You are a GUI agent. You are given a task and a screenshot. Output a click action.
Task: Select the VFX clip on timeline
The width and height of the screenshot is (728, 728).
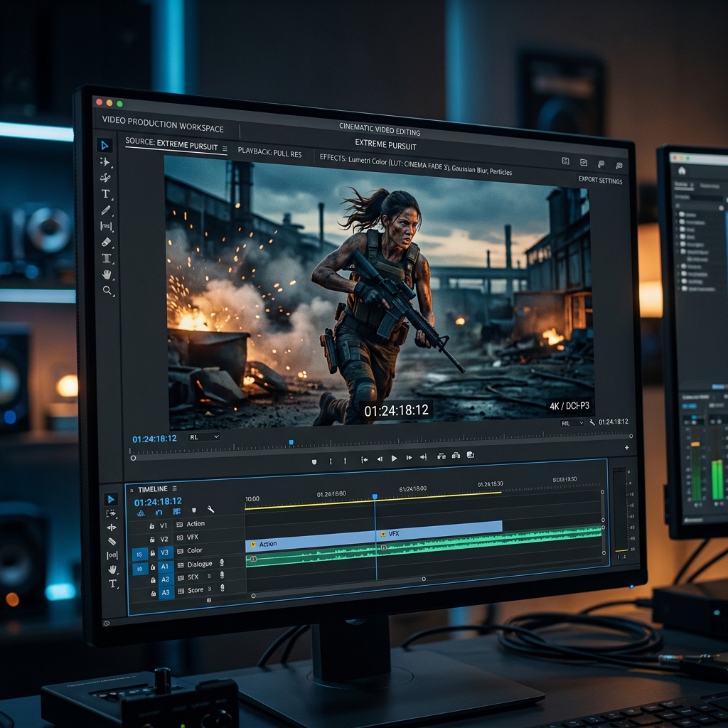click(x=439, y=530)
